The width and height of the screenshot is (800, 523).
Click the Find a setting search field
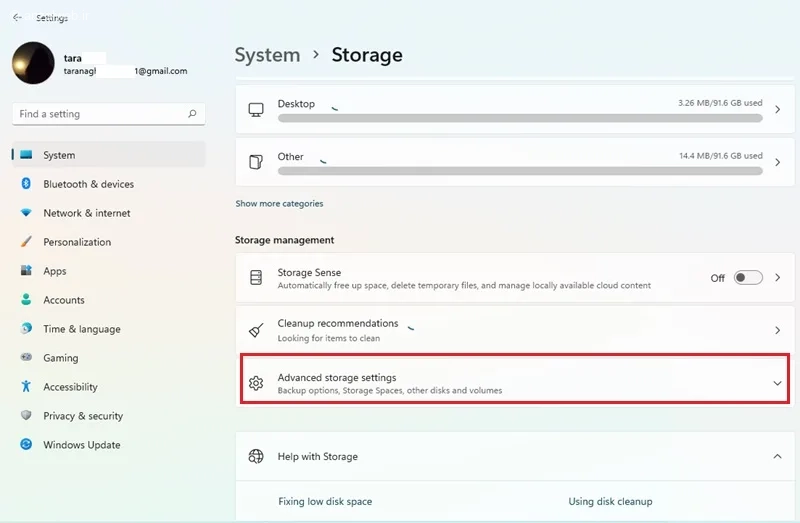109,114
